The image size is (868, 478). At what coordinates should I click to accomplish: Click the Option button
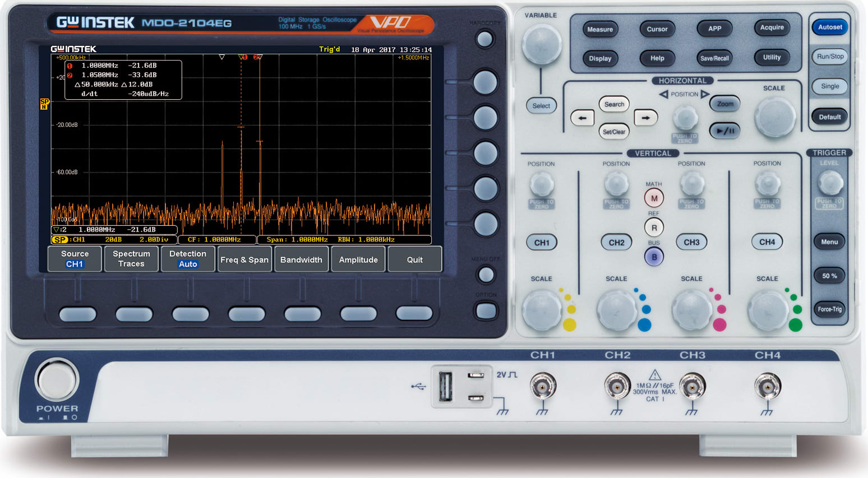click(486, 311)
